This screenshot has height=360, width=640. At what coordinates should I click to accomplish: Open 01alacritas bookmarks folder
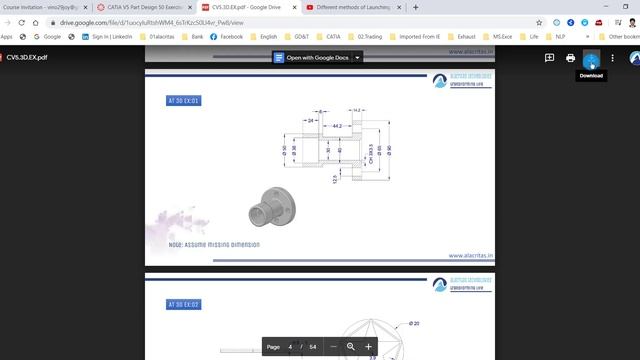coord(157,37)
